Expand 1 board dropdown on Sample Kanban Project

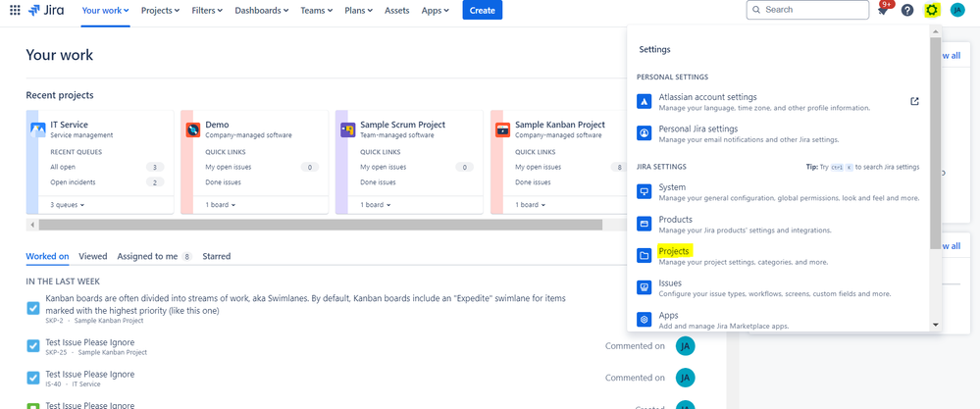click(x=531, y=205)
